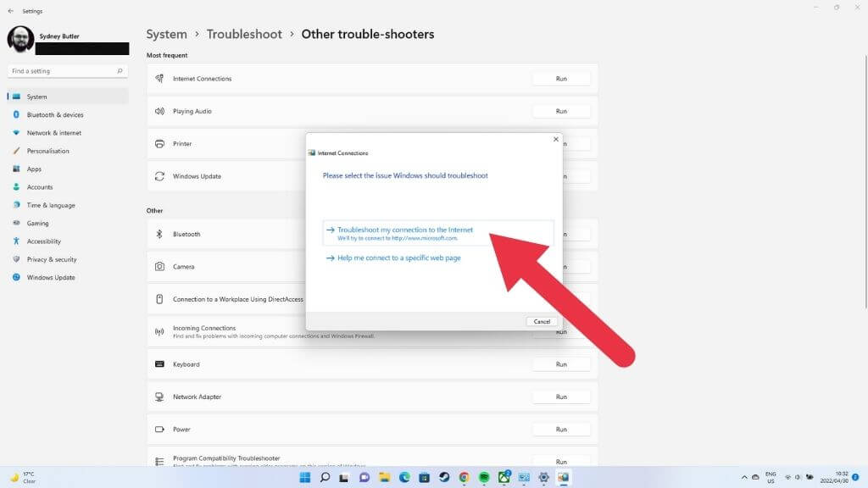Click the DirectAccess workplace connection icon

coord(159,299)
